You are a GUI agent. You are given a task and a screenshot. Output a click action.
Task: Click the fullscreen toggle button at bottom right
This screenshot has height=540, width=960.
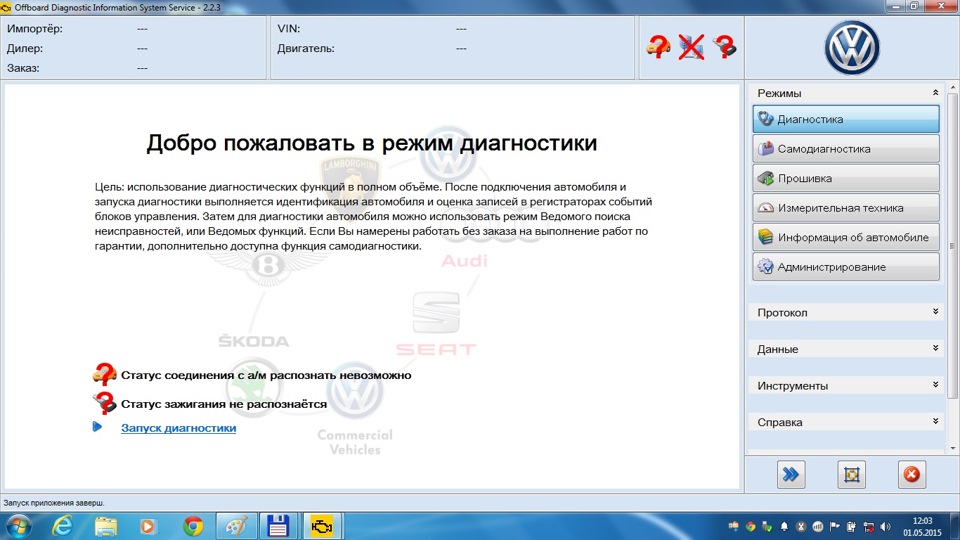851,474
